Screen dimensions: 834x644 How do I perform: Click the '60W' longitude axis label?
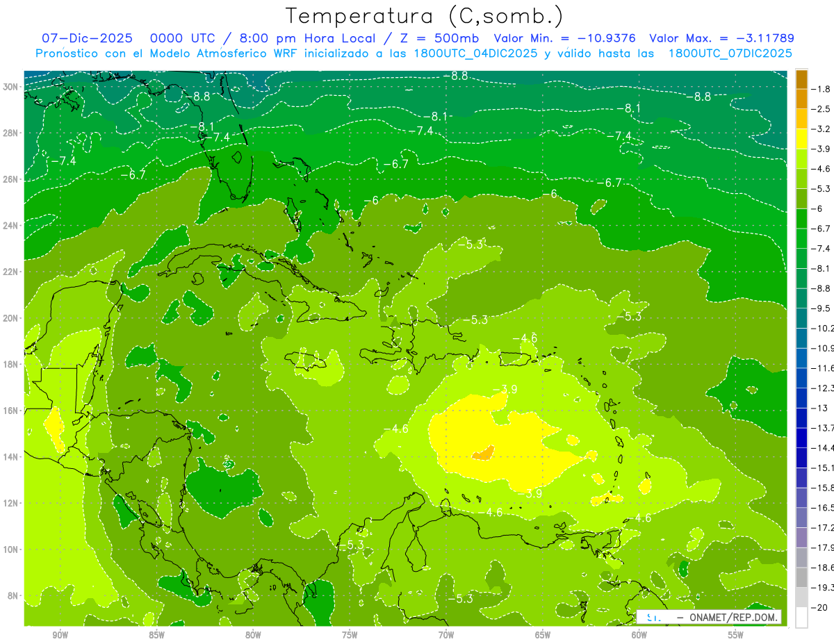click(639, 635)
